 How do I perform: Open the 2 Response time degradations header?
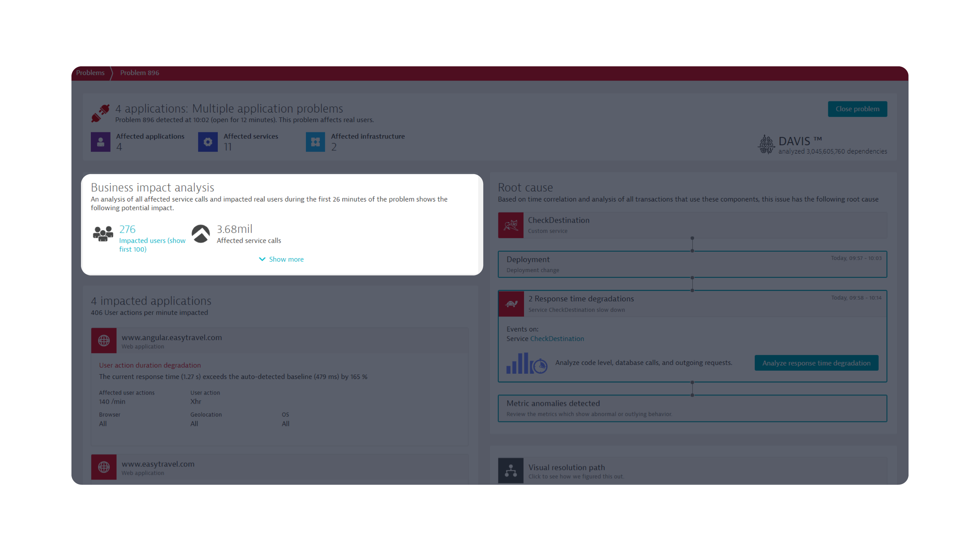click(692, 303)
